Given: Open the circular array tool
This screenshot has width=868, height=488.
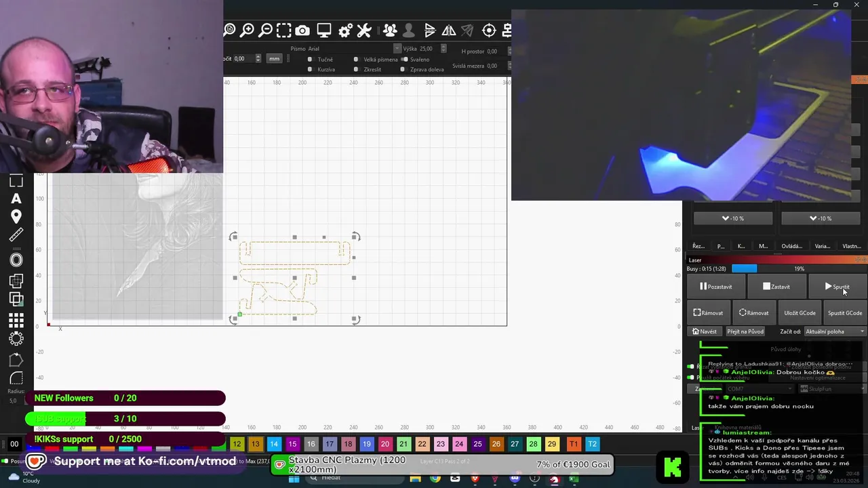Looking at the screenshot, I should [16, 338].
